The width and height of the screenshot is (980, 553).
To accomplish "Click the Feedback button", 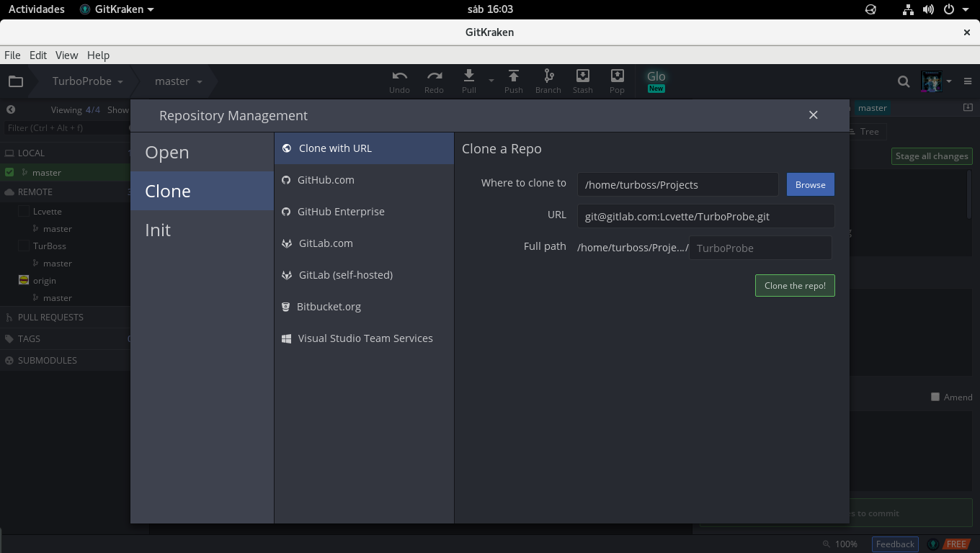I will [895, 544].
